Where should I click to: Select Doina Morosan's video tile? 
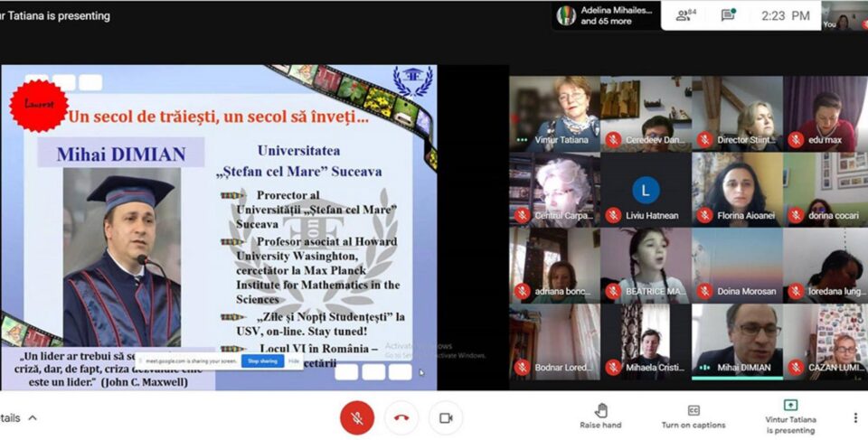[738, 266]
